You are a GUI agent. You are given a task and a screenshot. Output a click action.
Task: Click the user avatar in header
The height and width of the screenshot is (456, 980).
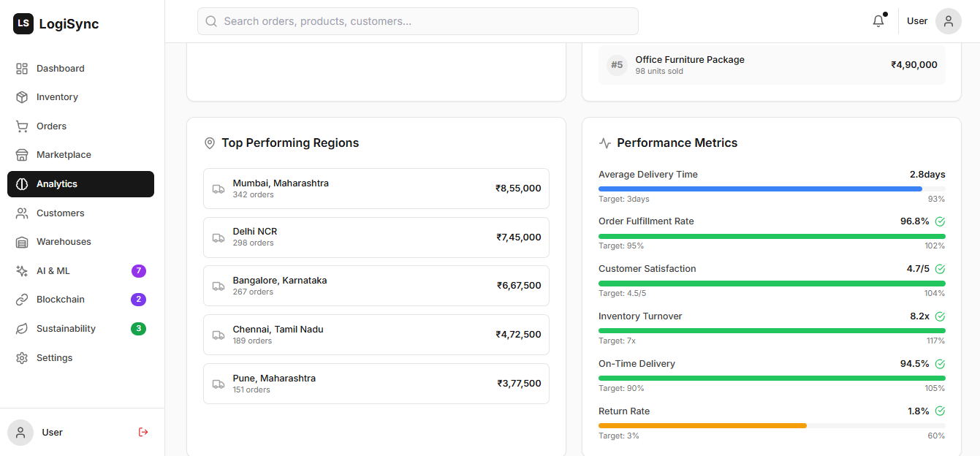click(948, 21)
